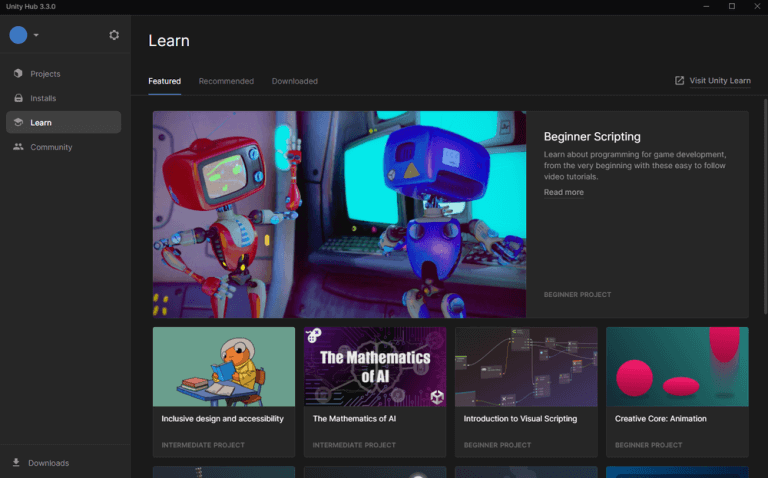Image resolution: width=768 pixels, height=478 pixels.
Task: Open The Mathematics of AI thumbnail
Action: [x=375, y=366]
